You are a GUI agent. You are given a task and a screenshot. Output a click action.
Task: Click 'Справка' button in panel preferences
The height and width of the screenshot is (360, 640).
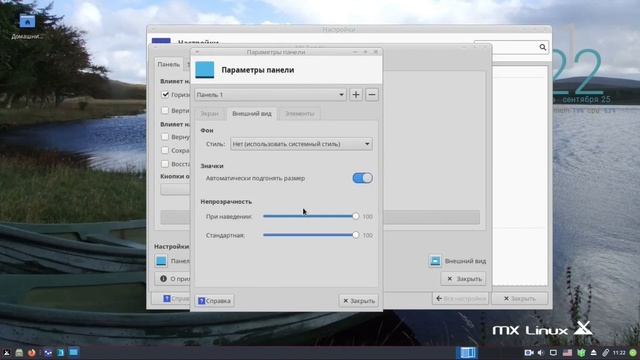[214, 301]
